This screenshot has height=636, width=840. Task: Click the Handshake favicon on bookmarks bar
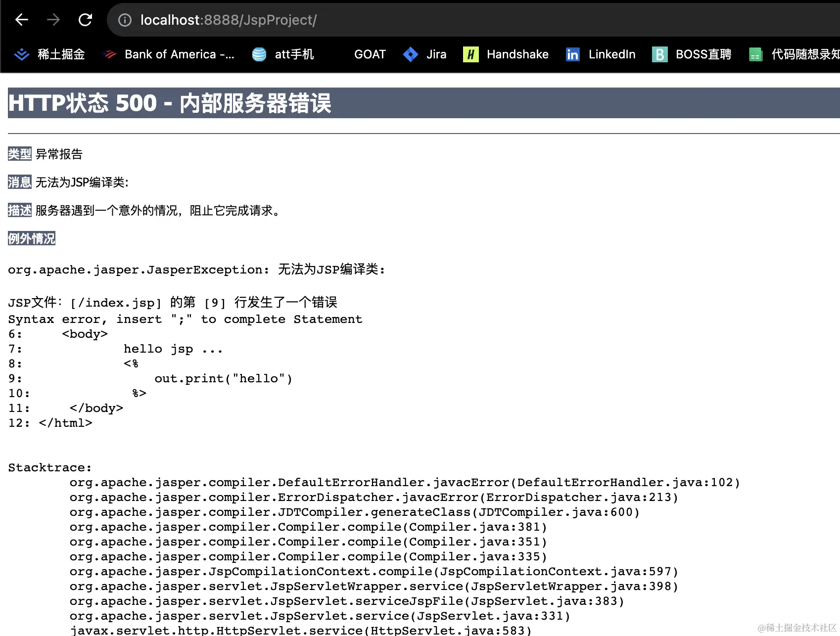(470, 54)
